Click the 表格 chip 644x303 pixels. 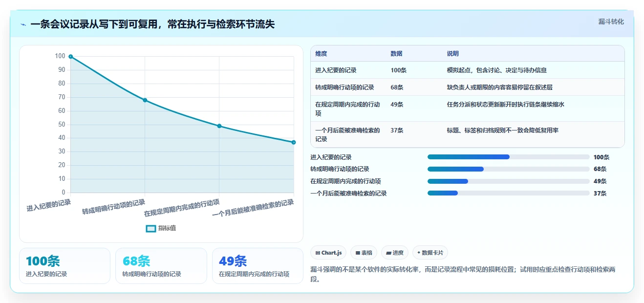pyautogui.click(x=364, y=253)
